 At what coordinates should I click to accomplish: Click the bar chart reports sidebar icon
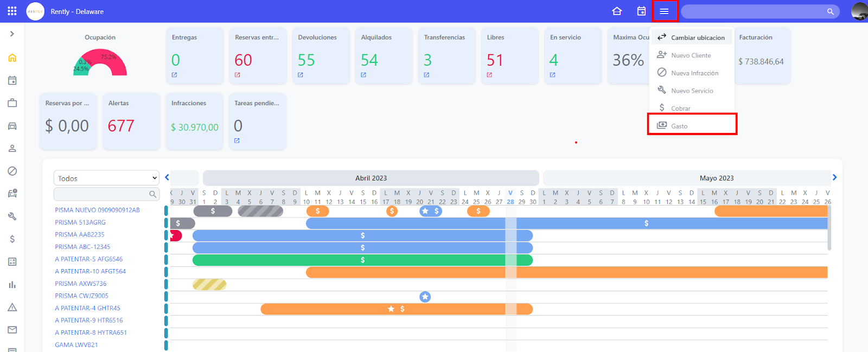click(12, 285)
